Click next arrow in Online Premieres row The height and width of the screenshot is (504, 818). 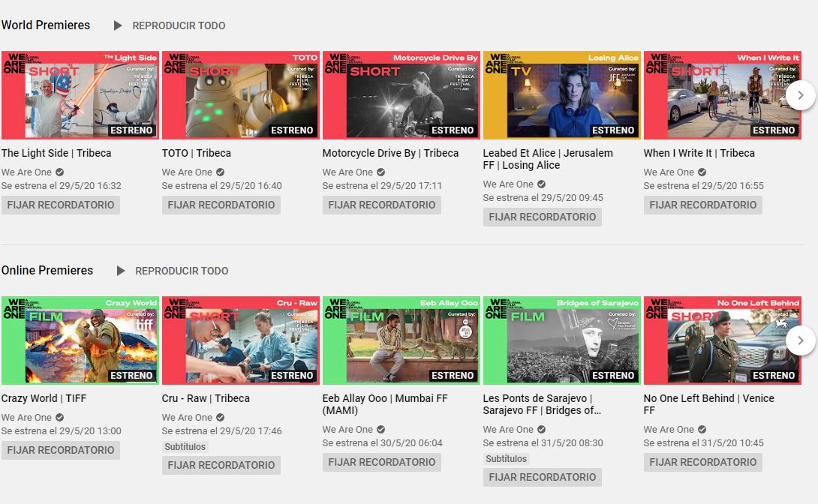coord(800,340)
